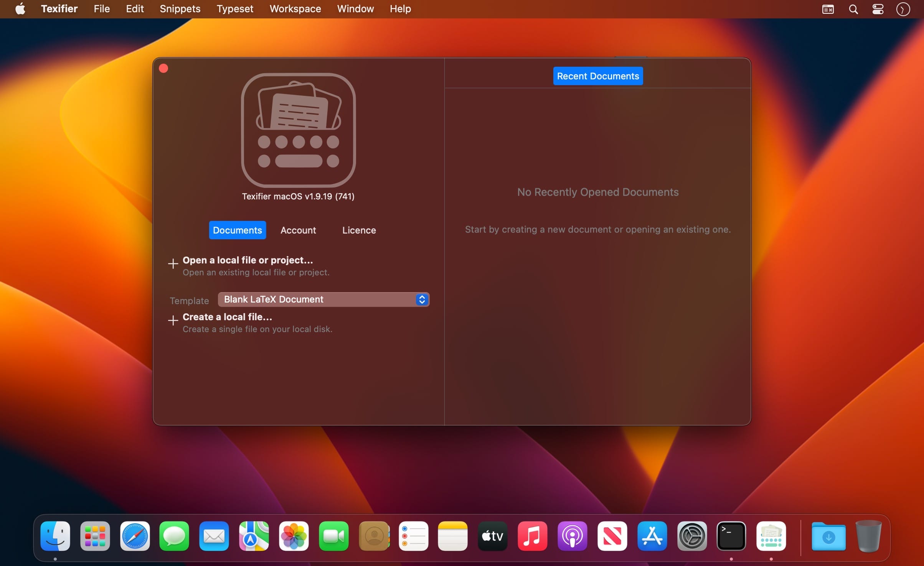
Task: Open the Apple TV app in the Dock
Action: (x=493, y=536)
